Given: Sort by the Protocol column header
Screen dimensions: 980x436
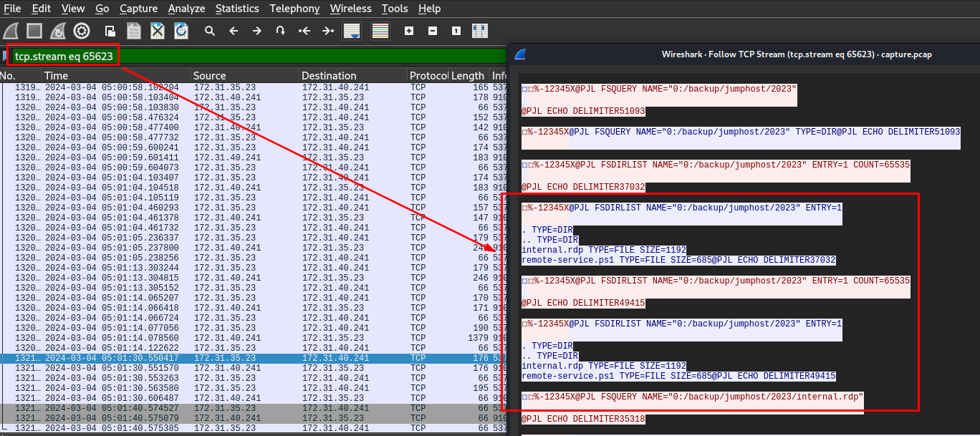Looking at the screenshot, I should point(428,75).
